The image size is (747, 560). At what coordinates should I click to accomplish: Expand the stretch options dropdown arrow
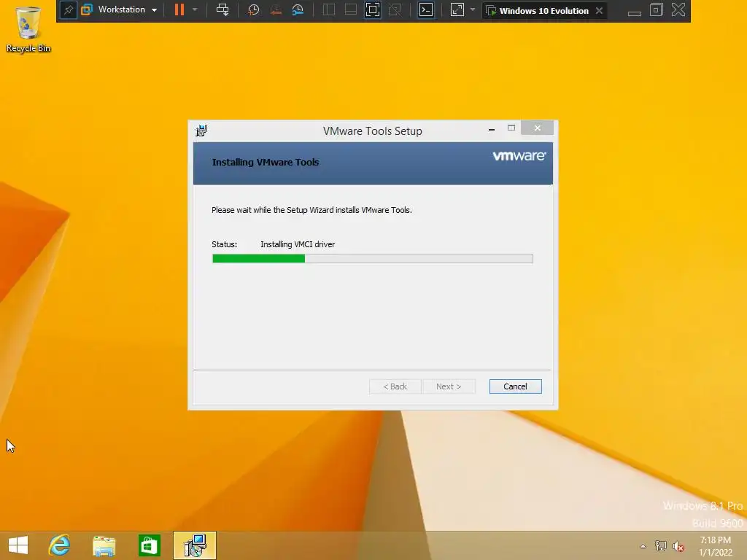473,10
